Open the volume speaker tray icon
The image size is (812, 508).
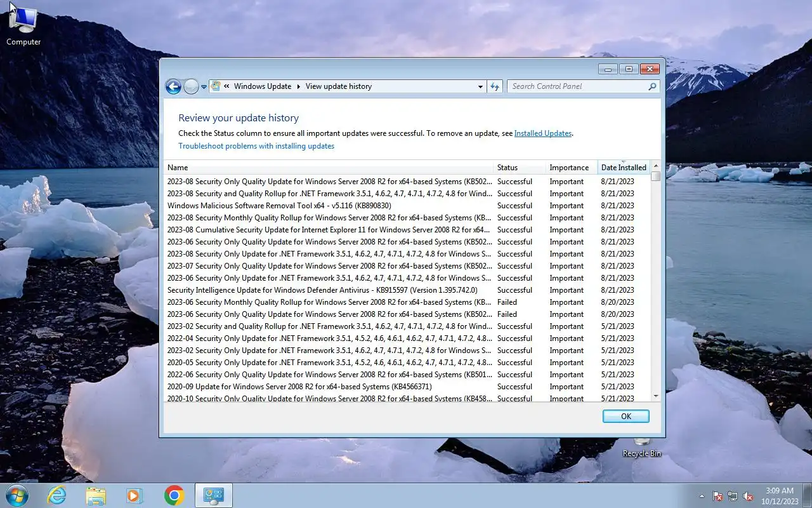click(749, 496)
